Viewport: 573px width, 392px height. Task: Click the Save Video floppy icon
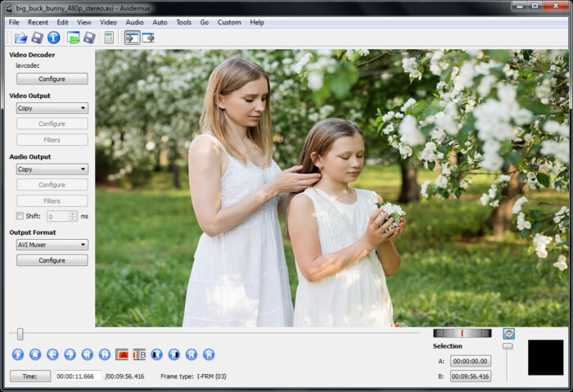(x=37, y=38)
